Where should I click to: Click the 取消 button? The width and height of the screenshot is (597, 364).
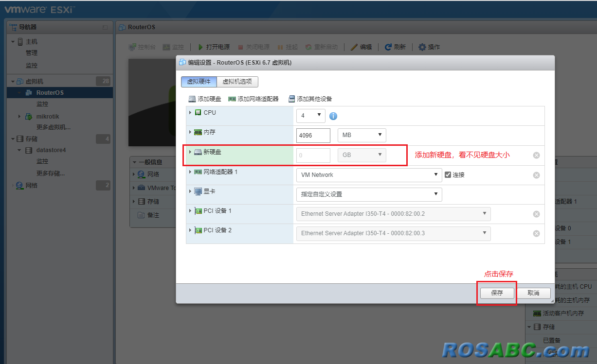click(x=533, y=293)
